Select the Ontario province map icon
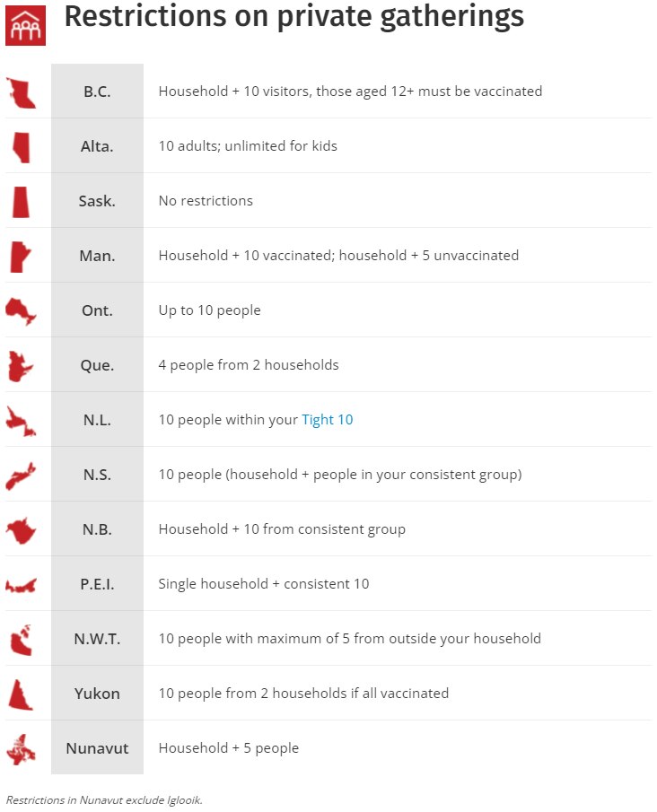 20,310
